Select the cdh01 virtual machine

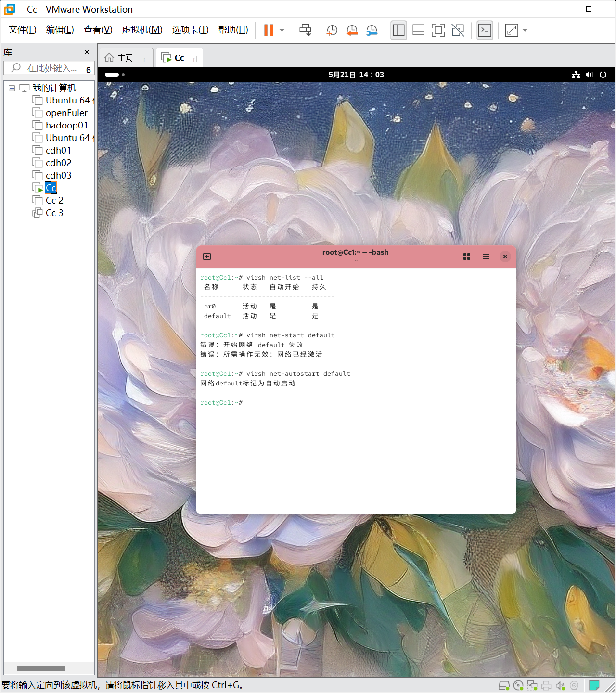click(58, 150)
